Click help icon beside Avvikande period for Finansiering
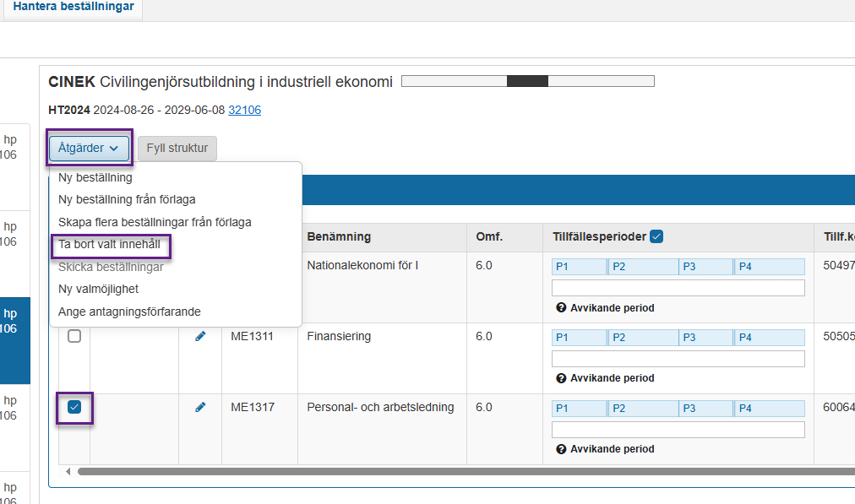Screen dimensions: 855x504 point(561,378)
